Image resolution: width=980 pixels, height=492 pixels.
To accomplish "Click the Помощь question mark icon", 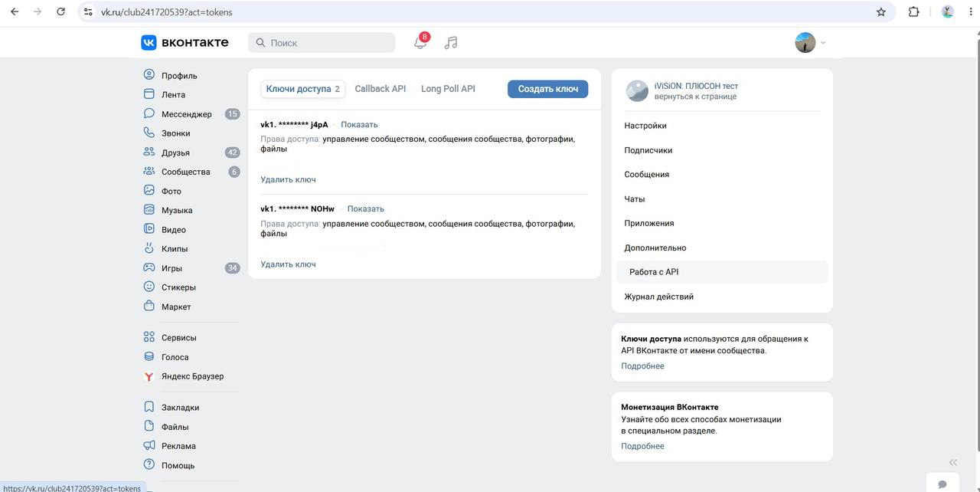I will point(149,465).
